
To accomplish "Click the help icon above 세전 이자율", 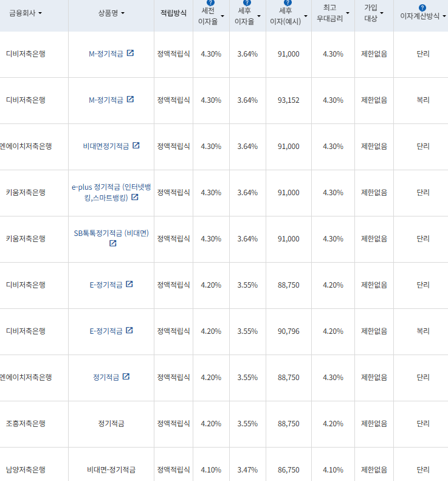I will 211,3.
